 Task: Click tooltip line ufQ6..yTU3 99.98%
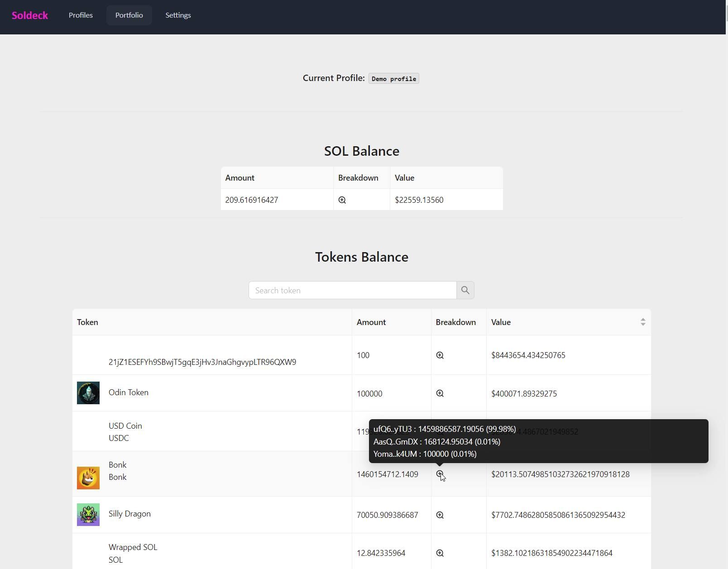tap(445, 429)
